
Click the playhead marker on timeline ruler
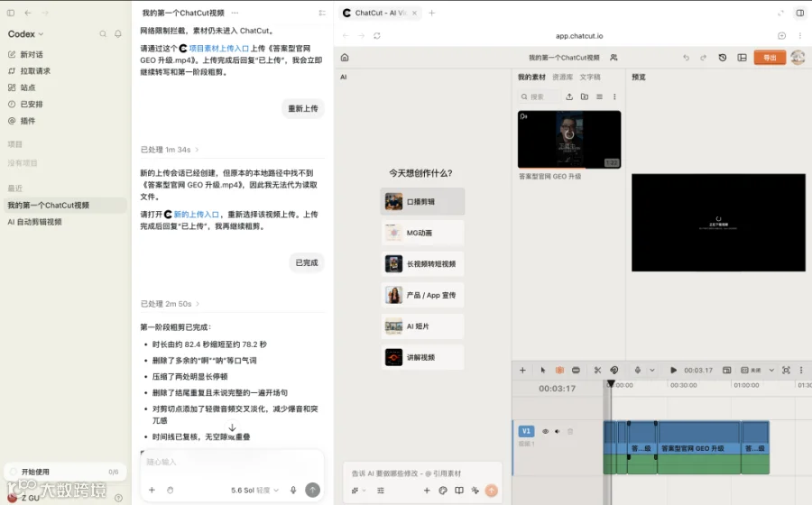coord(611,384)
